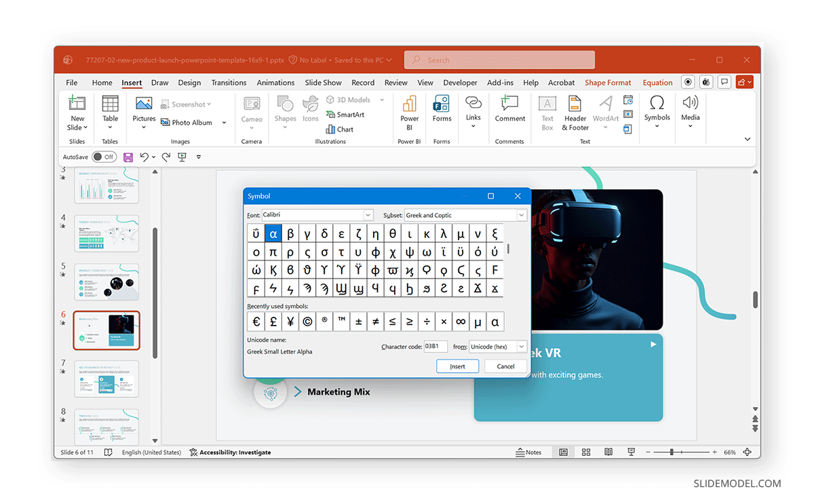
Task: Open the Animations tab
Action: [275, 83]
